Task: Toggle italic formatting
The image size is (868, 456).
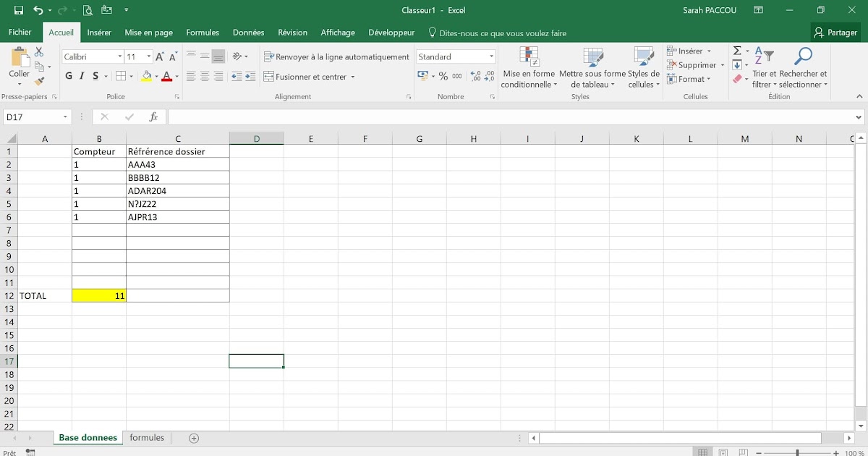Action: coord(82,76)
